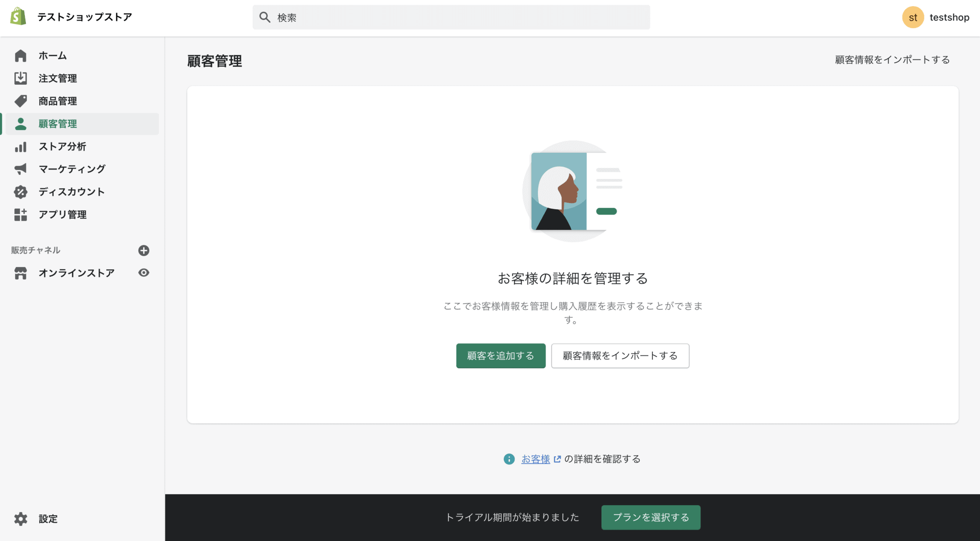Open the ストア分析 analytics bar chart icon
Viewport: 980px width, 541px height.
coord(21,147)
